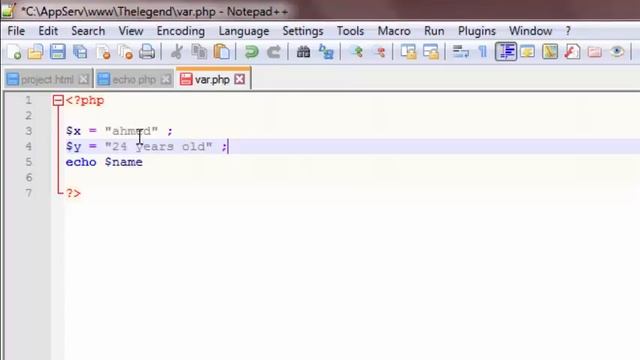
Task: Open the Run menu
Action: coord(434,31)
